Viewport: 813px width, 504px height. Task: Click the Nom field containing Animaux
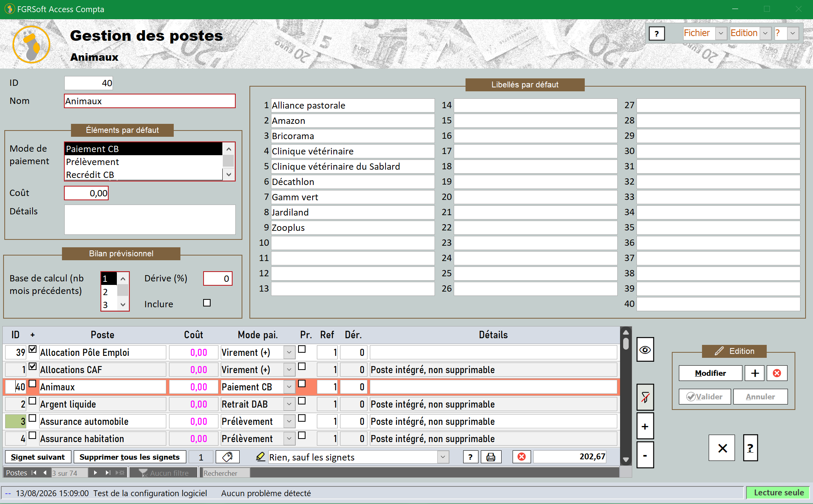(x=150, y=101)
